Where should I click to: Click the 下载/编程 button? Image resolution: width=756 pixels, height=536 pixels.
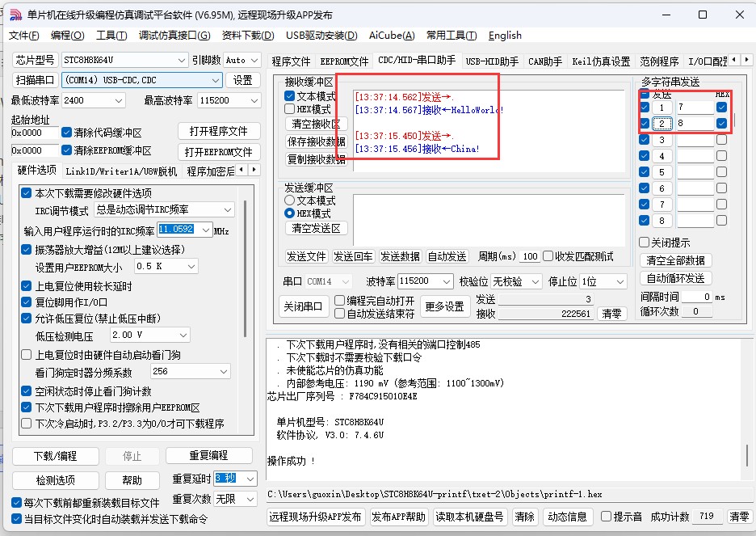tap(56, 456)
